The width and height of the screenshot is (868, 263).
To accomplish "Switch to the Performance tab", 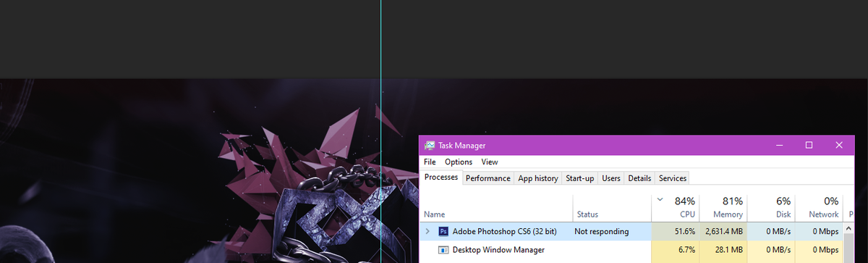I will point(488,178).
